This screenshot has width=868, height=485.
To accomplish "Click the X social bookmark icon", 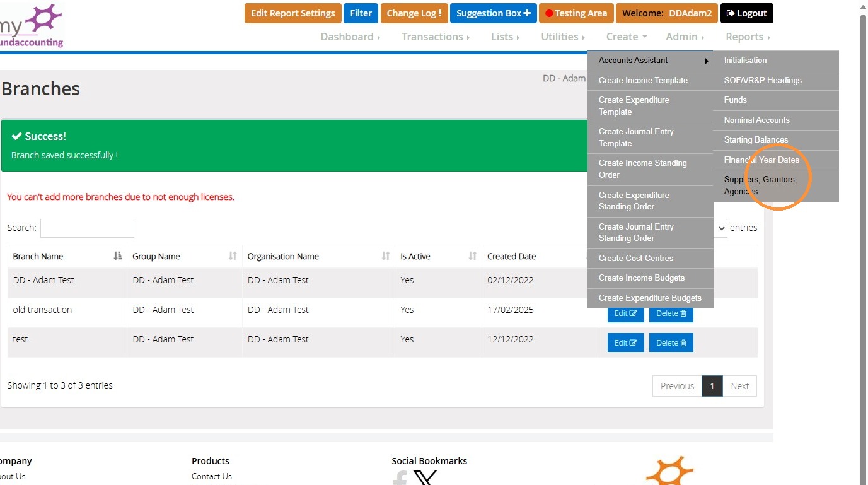I will pos(425,477).
